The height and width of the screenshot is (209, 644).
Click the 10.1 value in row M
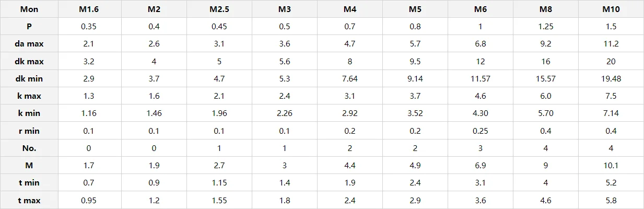pyautogui.click(x=611, y=166)
